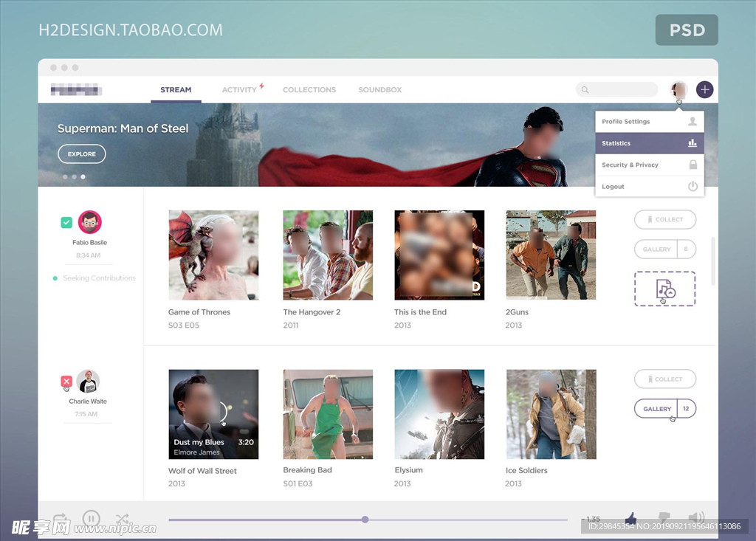This screenshot has width=756, height=541.
Task: Select the first banner slide dot
Action: 65,177
